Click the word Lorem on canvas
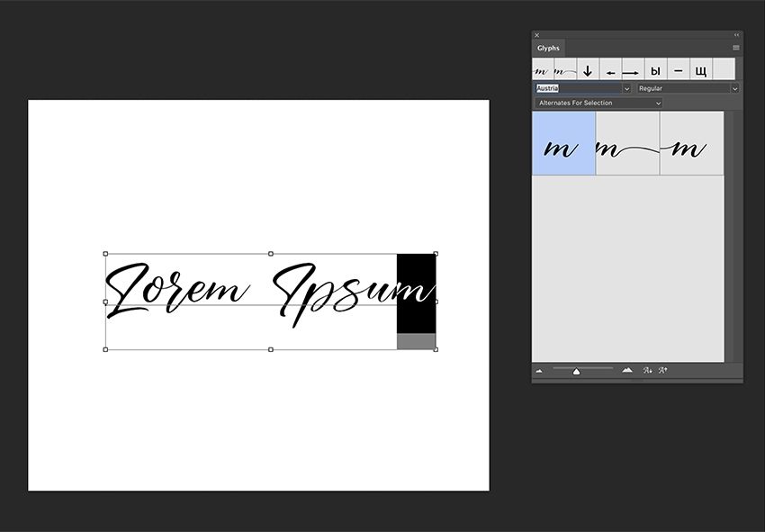765x532 pixels. coord(177,291)
